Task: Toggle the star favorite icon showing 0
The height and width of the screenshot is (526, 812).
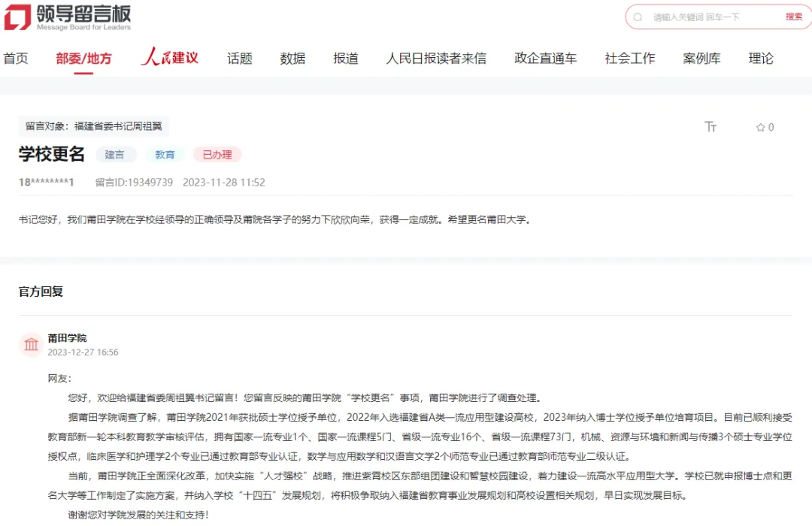Action: (x=763, y=127)
